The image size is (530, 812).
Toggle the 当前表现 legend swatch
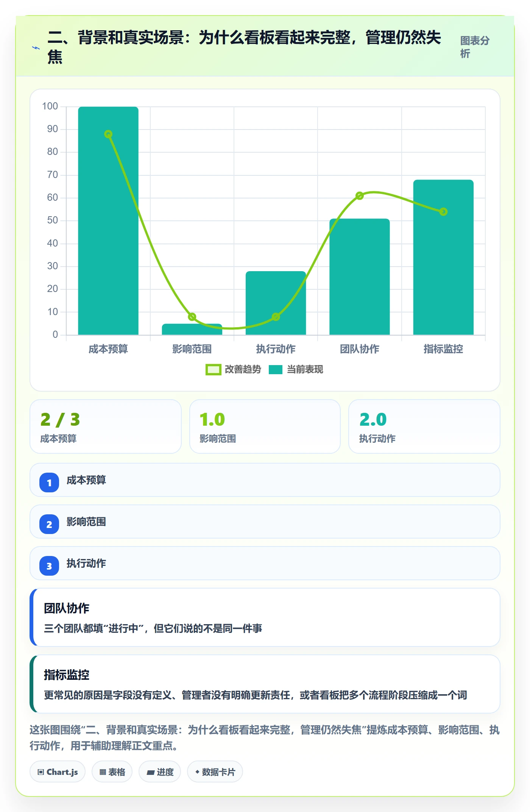click(276, 370)
